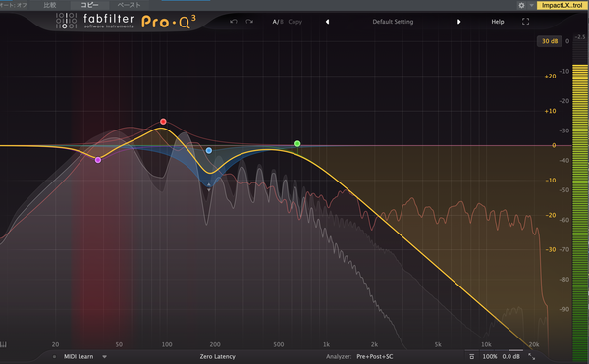
Task: Show the piano keyboard display
Action: (x=4, y=344)
